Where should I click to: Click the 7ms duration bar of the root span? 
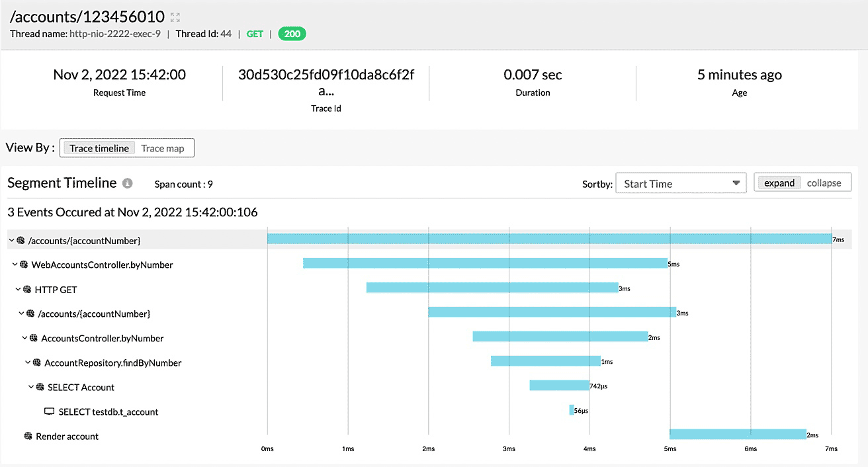point(549,239)
